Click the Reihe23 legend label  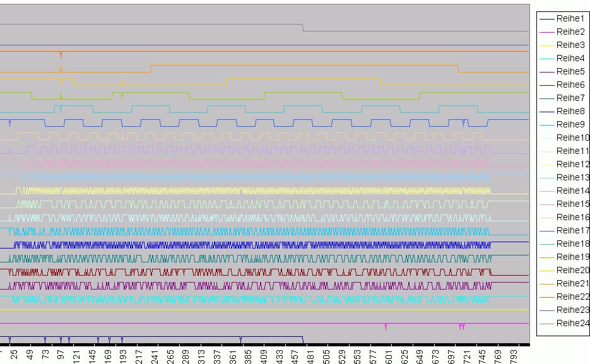coord(573,310)
